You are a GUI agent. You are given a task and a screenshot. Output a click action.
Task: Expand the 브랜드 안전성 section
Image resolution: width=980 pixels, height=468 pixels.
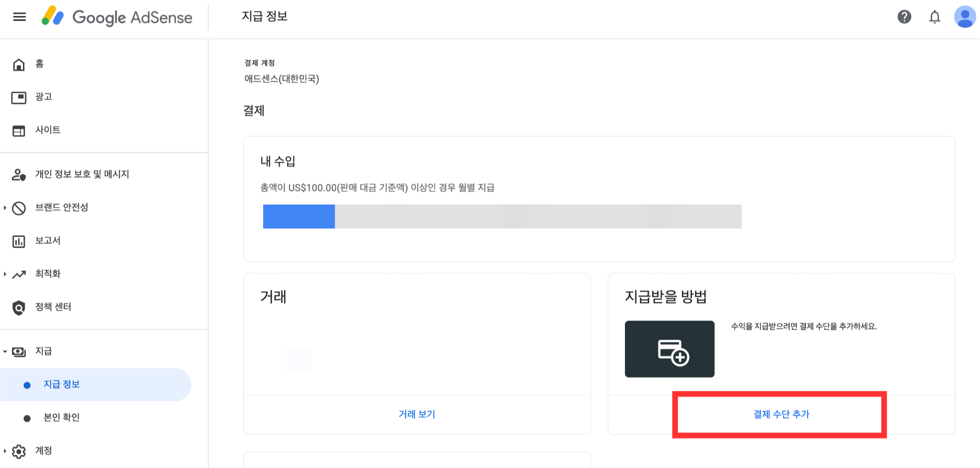click(x=5, y=207)
